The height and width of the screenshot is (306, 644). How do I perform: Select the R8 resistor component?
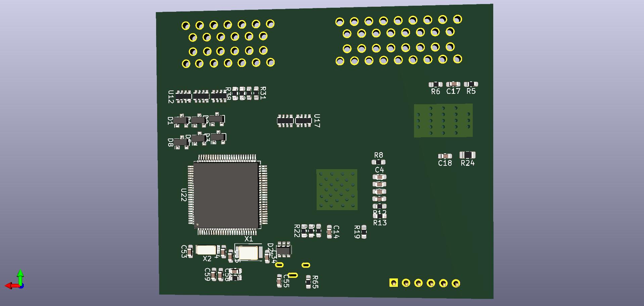(x=378, y=162)
